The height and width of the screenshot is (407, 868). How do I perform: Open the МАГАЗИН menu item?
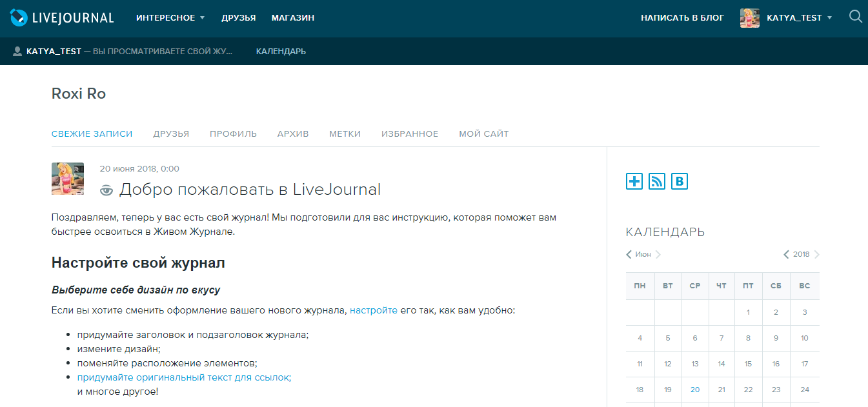pyautogui.click(x=292, y=17)
